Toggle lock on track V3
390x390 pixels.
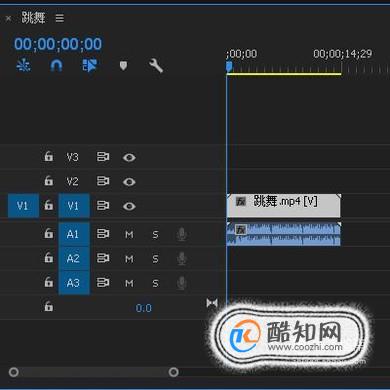(49, 156)
